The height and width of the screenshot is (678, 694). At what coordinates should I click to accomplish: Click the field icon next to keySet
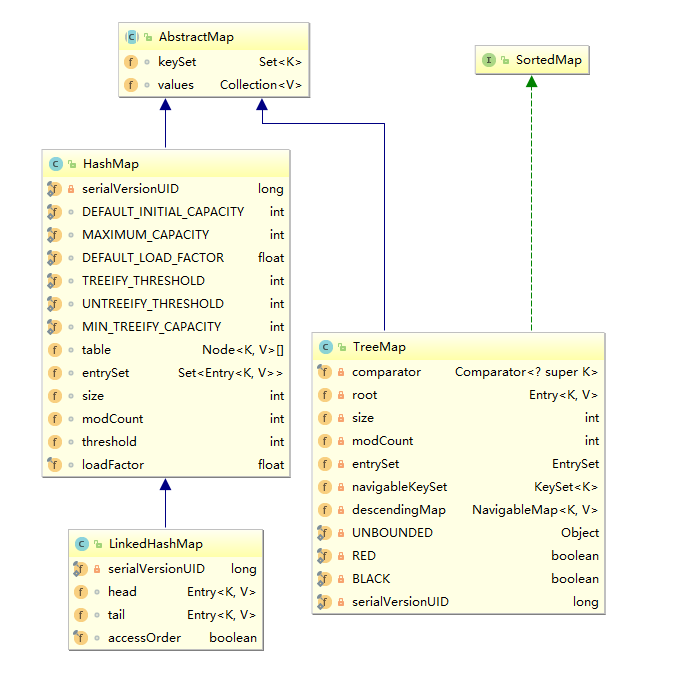coord(131,62)
